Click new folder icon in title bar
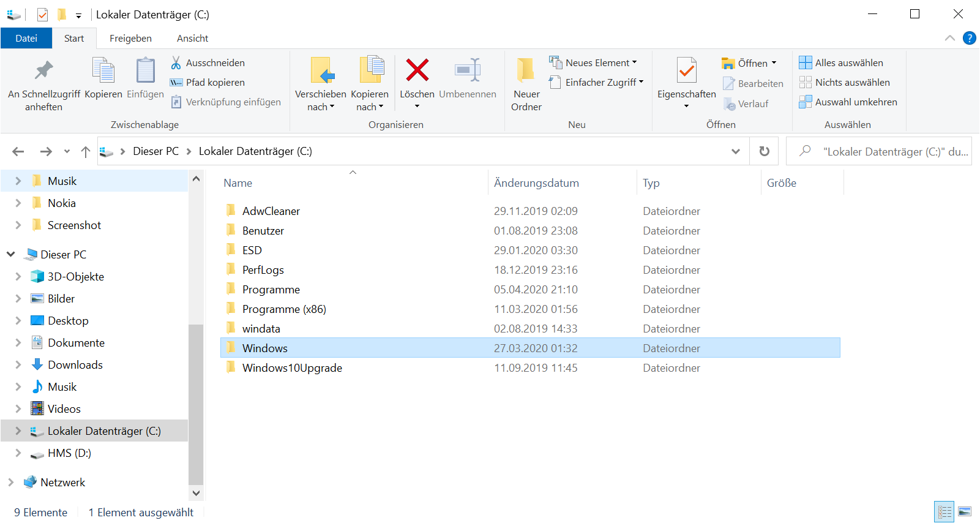980x523 pixels. tap(62, 15)
